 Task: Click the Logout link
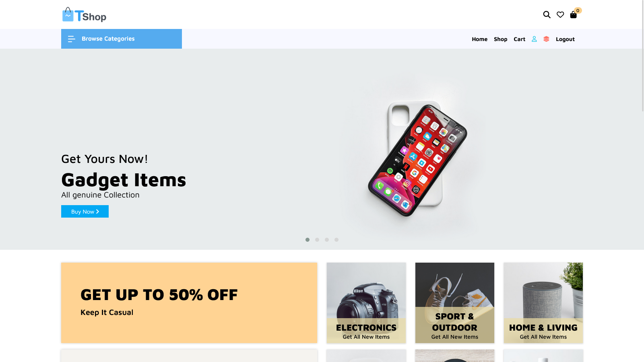[566, 39]
